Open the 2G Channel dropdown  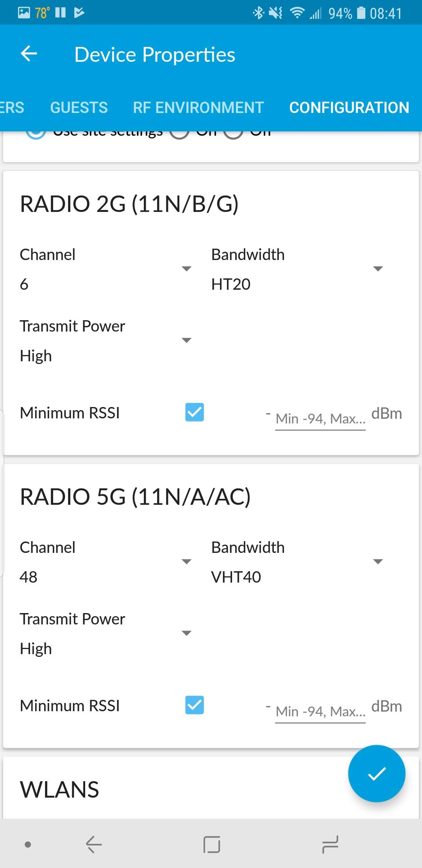pyautogui.click(x=187, y=268)
